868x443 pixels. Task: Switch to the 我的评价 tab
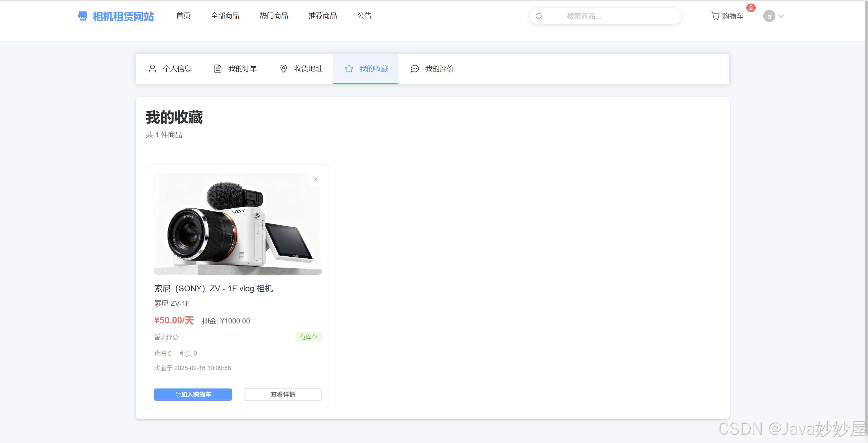pos(431,69)
